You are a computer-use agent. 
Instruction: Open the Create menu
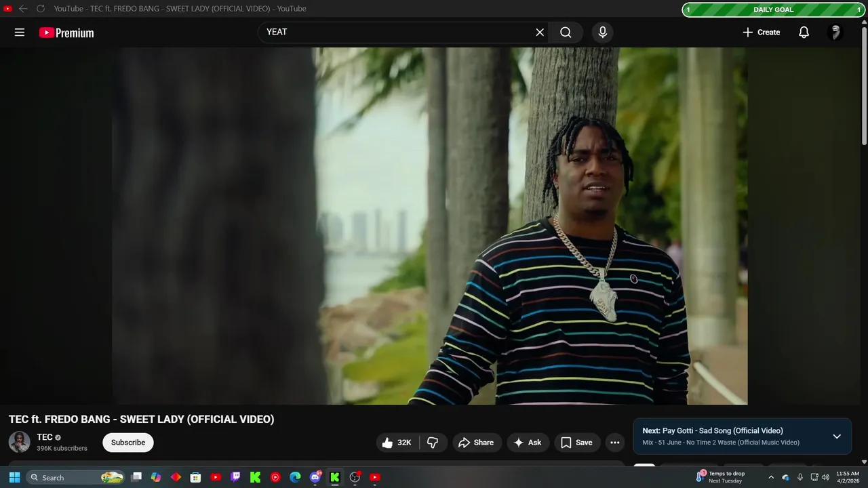[762, 33]
